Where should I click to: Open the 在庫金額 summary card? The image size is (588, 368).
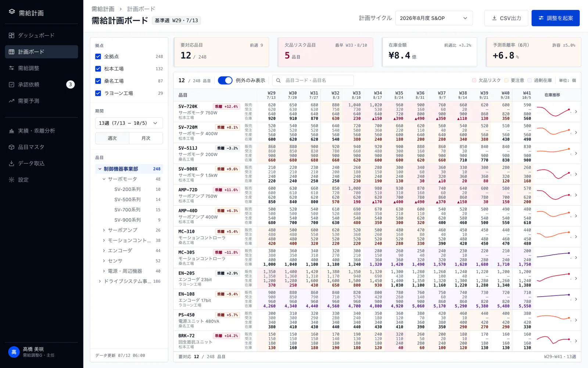pyautogui.click(x=430, y=52)
